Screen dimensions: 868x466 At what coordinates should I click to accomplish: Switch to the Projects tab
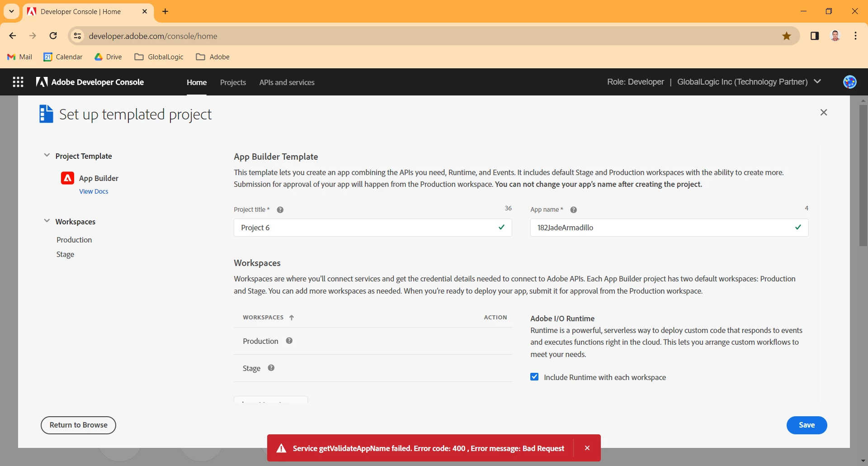tap(233, 82)
